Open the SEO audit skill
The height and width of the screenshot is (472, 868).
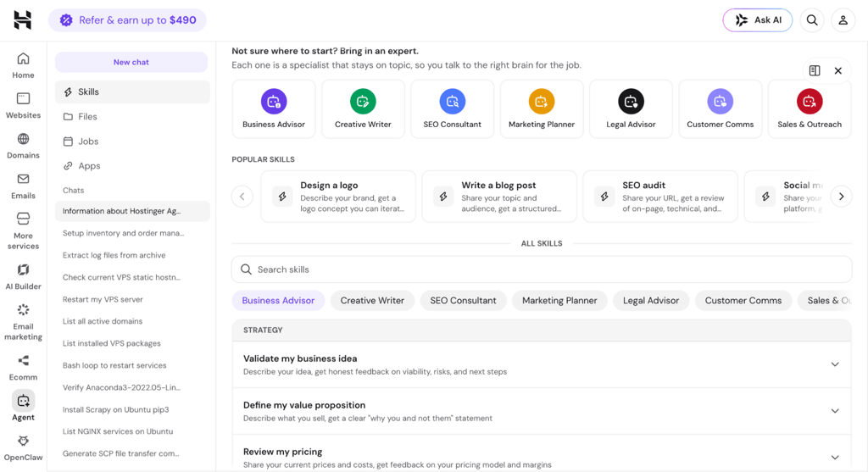click(x=660, y=197)
